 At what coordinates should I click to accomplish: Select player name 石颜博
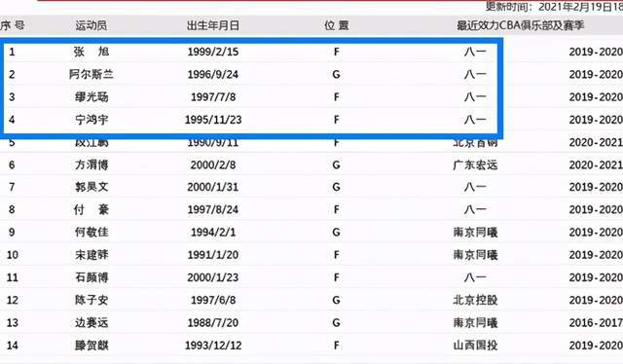click(92, 277)
